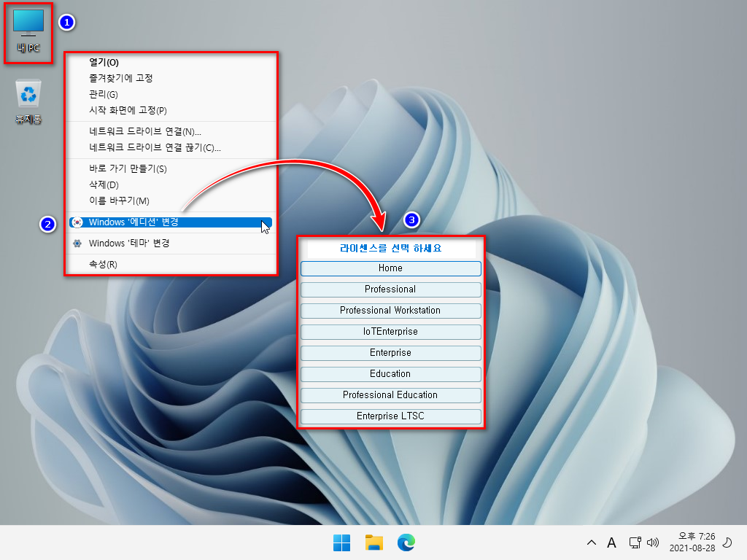This screenshot has width=747, height=560.
Task: Select the IoTEnterprise license button
Action: point(391,332)
